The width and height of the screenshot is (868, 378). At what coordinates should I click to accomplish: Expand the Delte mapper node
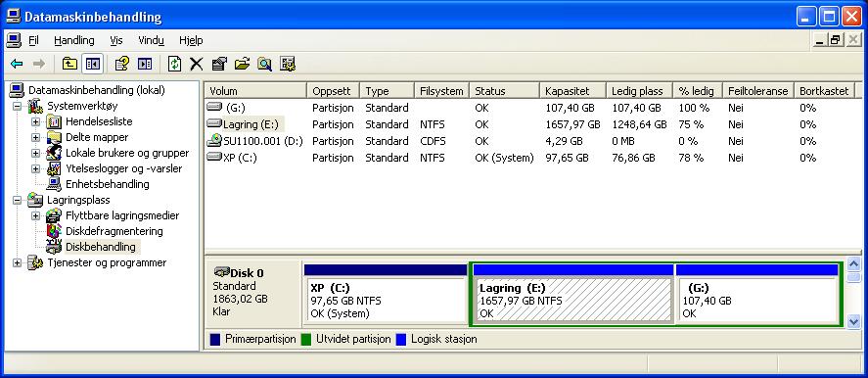click(x=36, y=137)
